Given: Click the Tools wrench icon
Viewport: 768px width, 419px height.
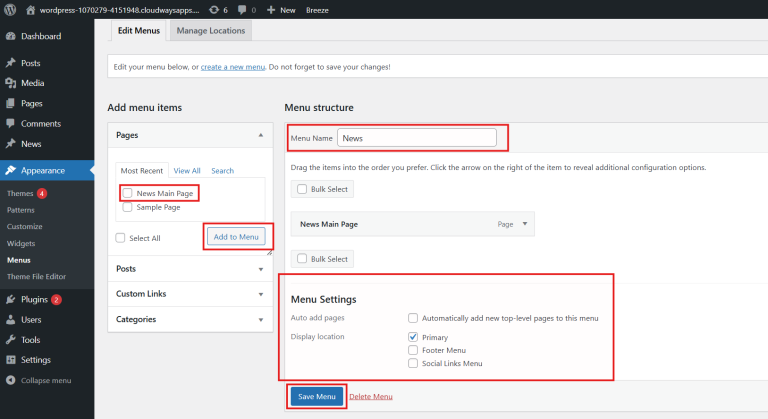Looking at the screenshot, I should 10,340.
